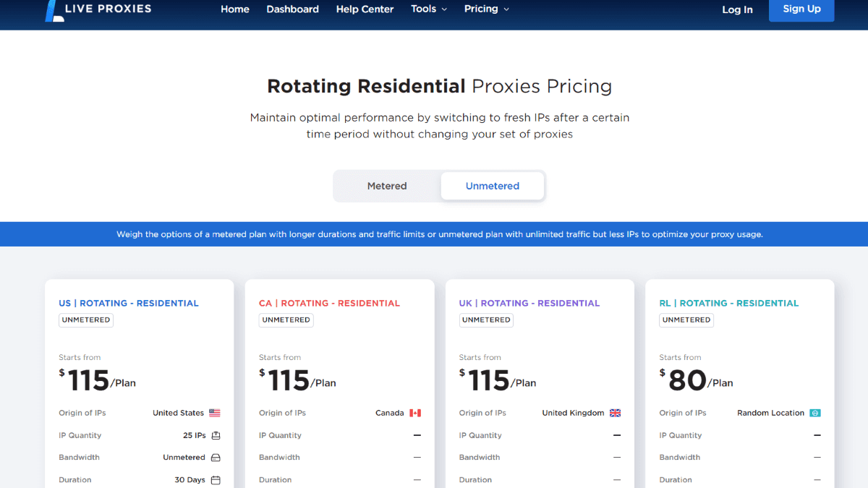Image resolution: width=868 pixels, height=488 pixels.
Task: Click the United States flag icon
Action: [215, 413]
